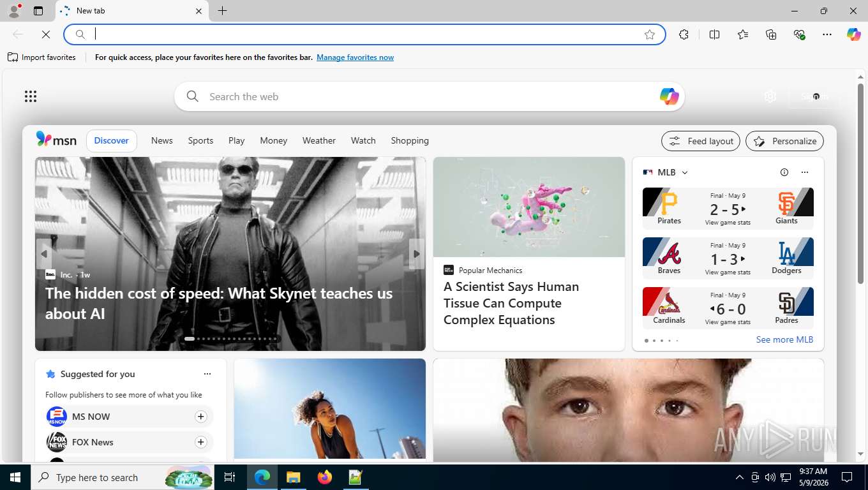Select the Discover tab
The height and width of the screenshot is (490, 868).
click(112, 140)
